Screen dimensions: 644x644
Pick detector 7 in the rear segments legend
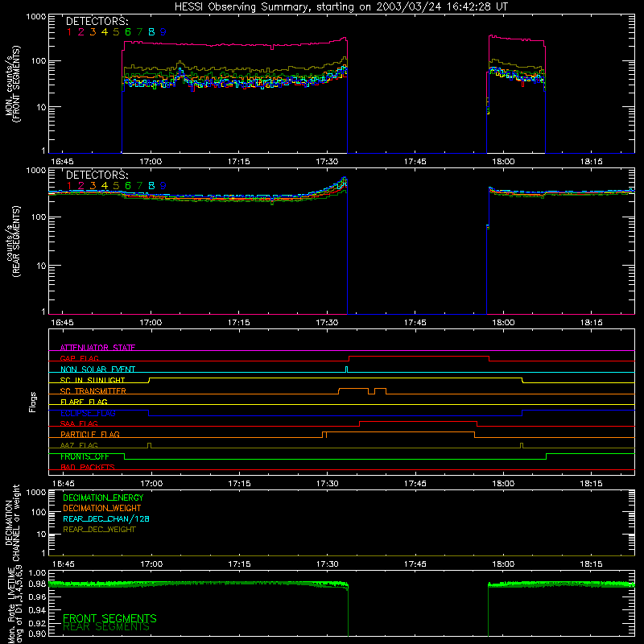139,186
